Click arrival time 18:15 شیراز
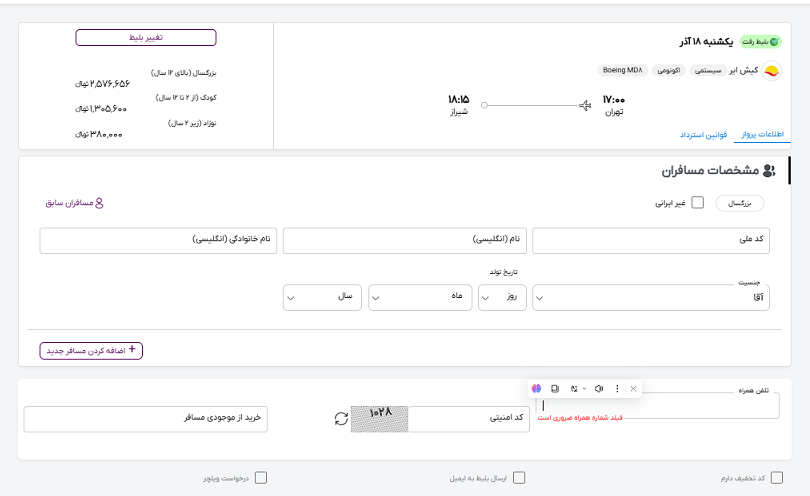Image resolution: width=810 pixels, height=496 pixels. click(x=458, y=105)
